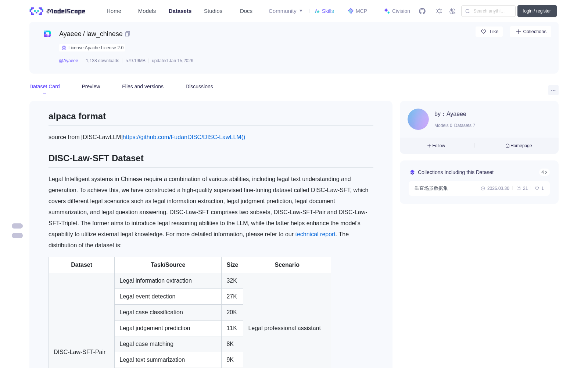Viewport: 588px width, 368px height.
Task: Open the GitHub icon link
Action: click(x=422, y=11)
